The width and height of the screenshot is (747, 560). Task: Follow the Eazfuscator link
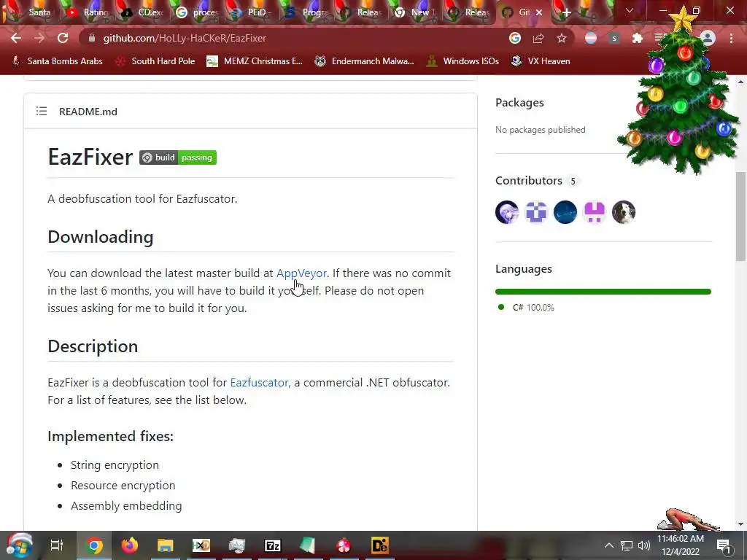click(x=259, y=383)
